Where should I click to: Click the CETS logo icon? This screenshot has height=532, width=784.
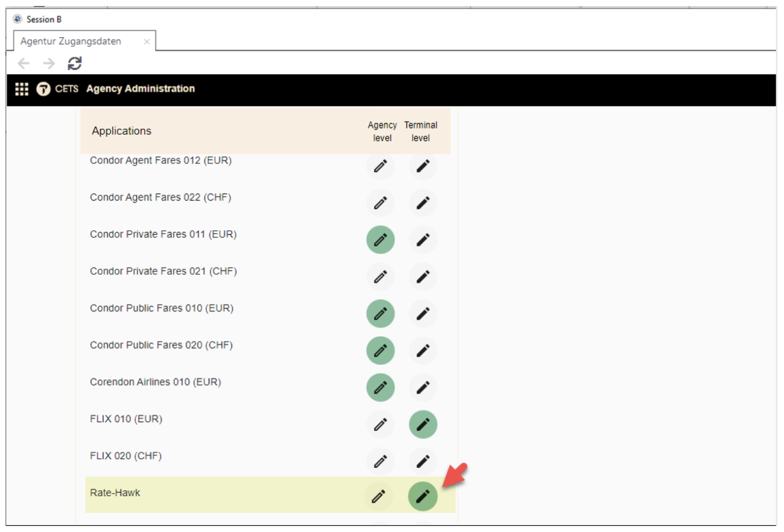[x=43, y=89]
